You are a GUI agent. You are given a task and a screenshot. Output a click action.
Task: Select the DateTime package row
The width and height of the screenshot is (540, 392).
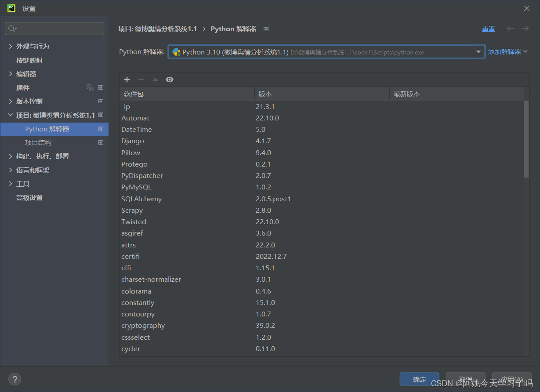(322, 130)
